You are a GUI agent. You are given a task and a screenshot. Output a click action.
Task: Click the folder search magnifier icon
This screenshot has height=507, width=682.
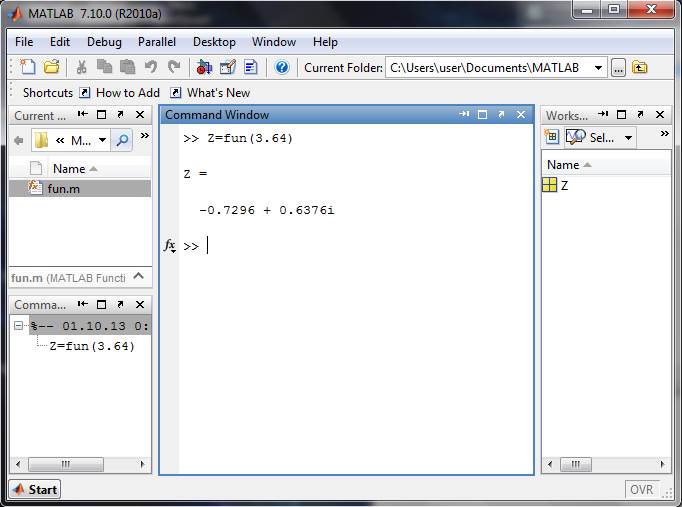(122, 140)
